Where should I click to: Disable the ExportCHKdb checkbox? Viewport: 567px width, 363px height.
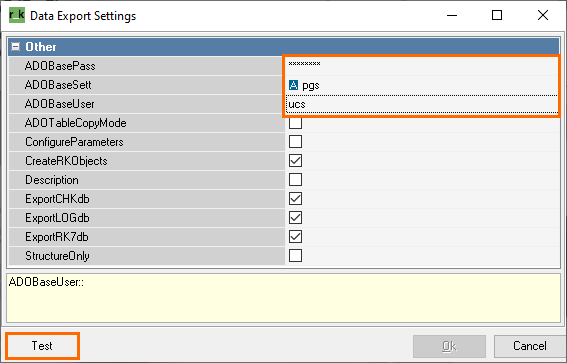[x=295, y=199]
